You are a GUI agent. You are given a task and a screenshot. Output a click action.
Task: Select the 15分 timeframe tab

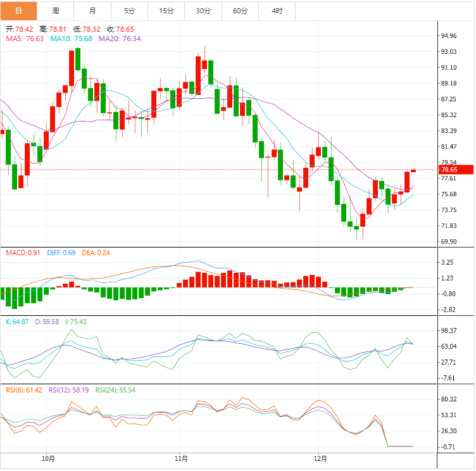(x=167, y=11)
